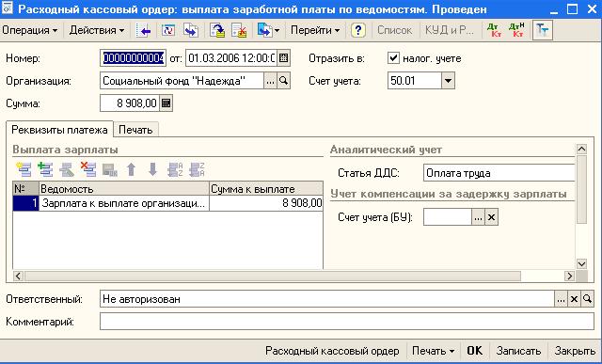The width and height of the screenshot is (602, 364).
Task: Click the Статья ДДС field Оплата труда
Action: (499, 173)
